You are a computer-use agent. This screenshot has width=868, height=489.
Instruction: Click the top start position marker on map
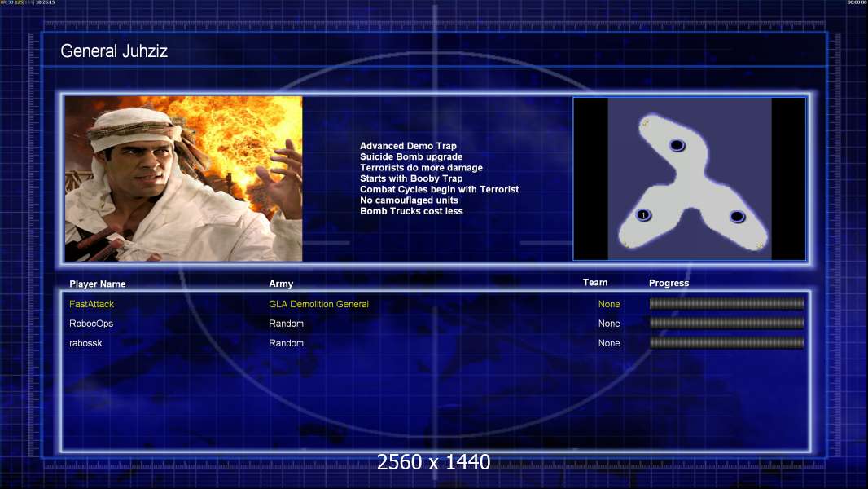click(677, 146)
